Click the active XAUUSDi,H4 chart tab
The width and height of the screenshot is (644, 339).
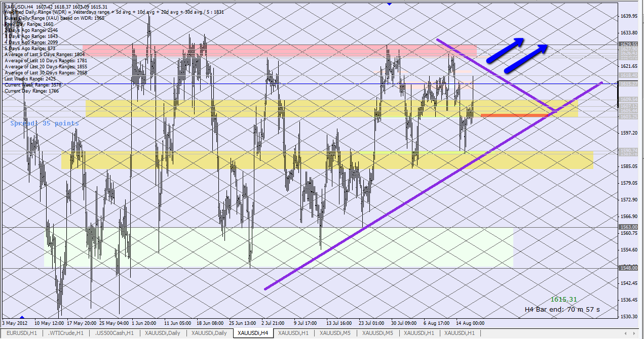(x=253, y=333)
